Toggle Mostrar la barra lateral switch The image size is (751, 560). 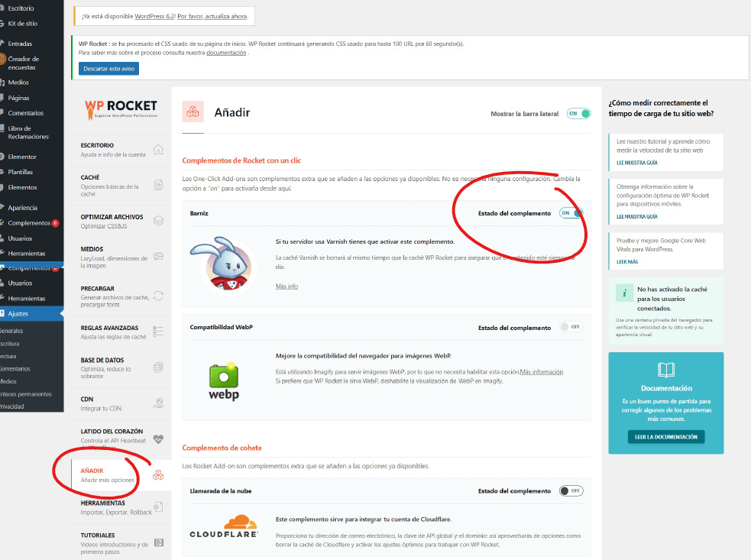[578, 114]
